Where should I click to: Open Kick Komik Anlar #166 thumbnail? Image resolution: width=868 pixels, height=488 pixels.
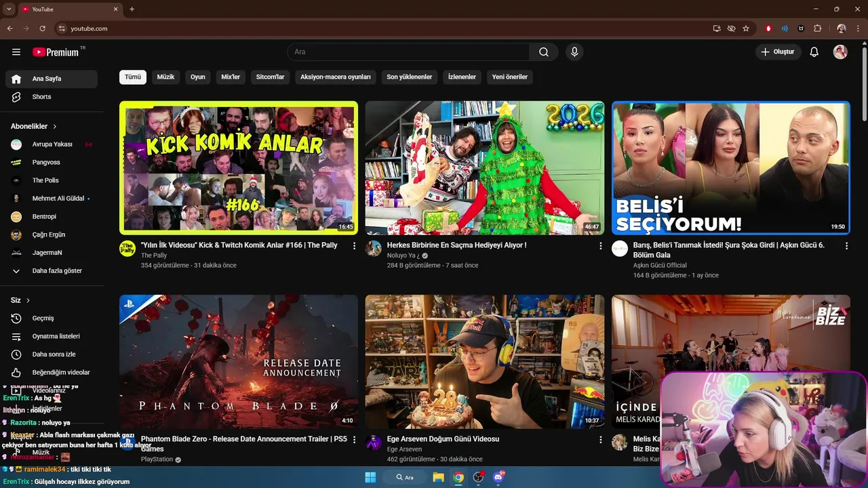tap(239, 168)
